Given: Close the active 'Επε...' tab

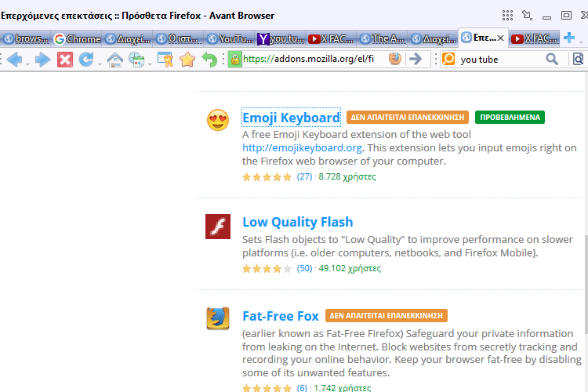Looking at the screenshot, I should coord(501,38).
